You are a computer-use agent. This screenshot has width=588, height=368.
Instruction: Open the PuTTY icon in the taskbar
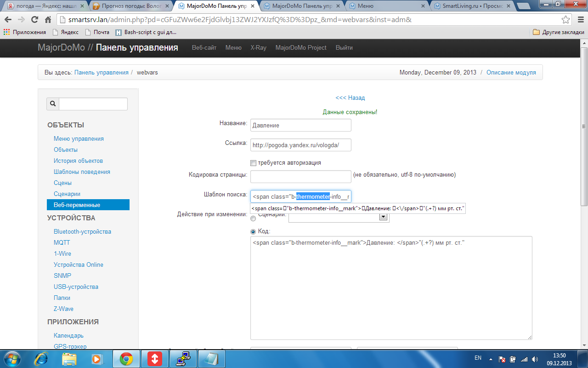click(183, 359)
